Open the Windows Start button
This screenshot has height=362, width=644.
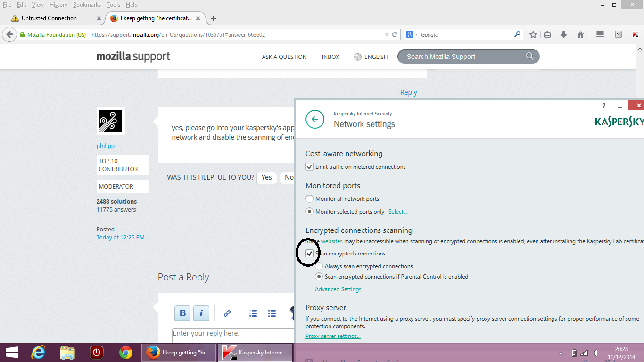click(12, 353)
